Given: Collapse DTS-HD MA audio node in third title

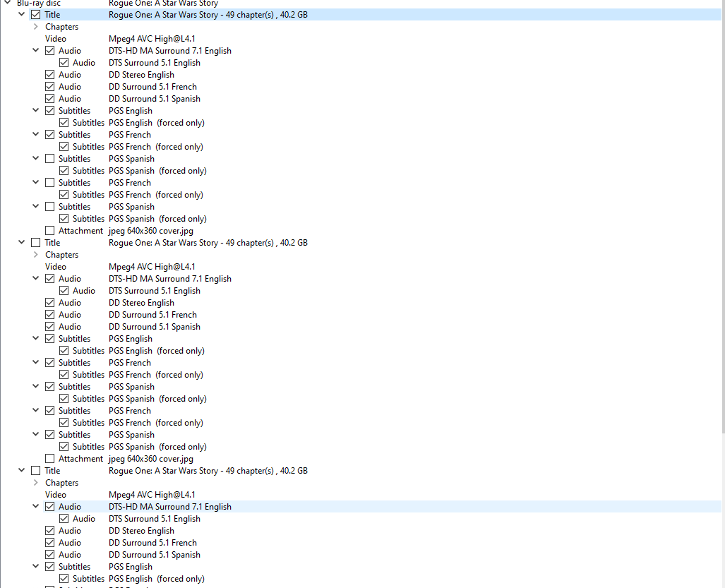Looking at the screenshot, I should (x=35, y=506).
